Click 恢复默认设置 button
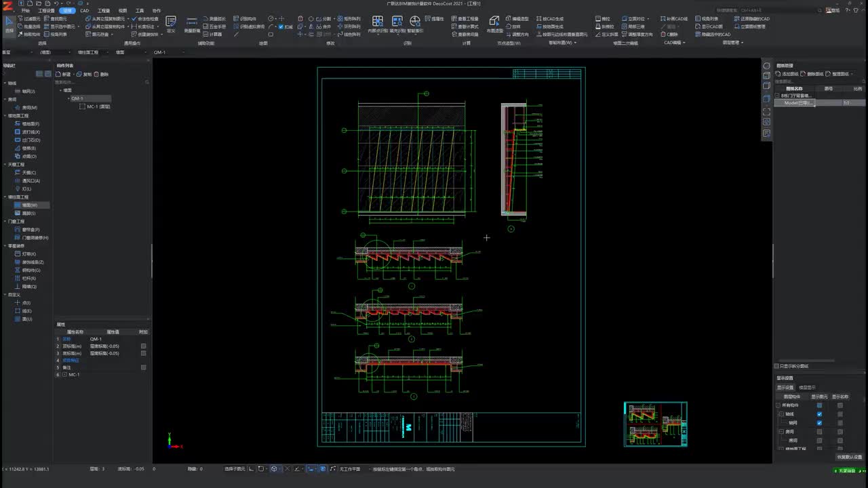 849,457
